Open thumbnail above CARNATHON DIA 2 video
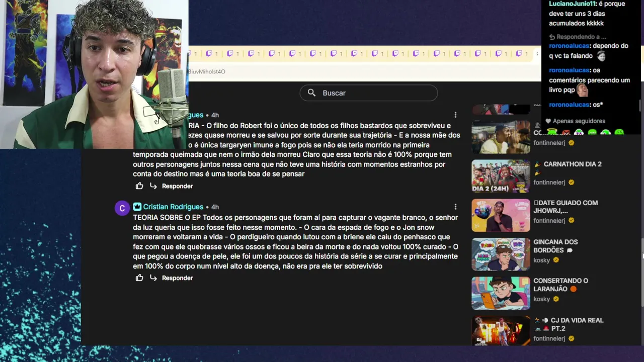 [x=501, y=137]
